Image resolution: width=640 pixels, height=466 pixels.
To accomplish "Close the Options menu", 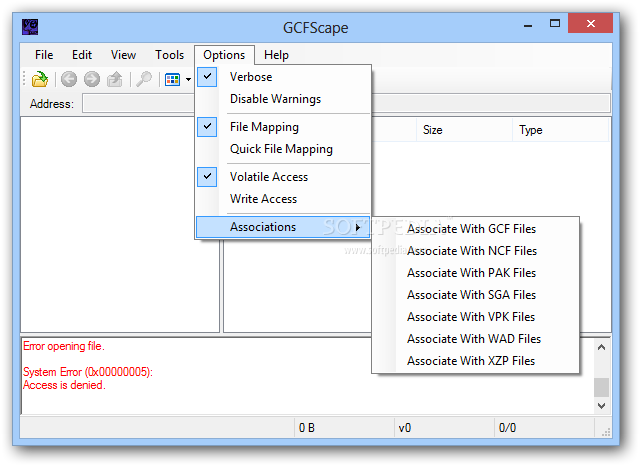I will 224,55.
